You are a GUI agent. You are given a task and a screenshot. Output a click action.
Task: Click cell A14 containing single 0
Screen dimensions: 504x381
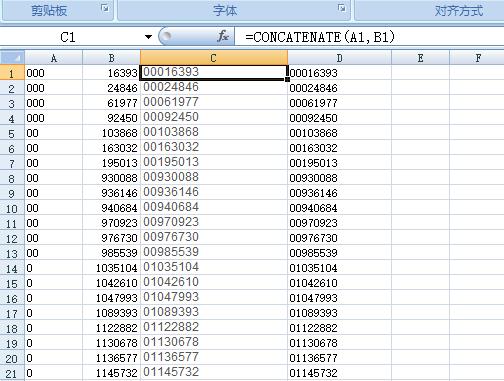pos(54,268)
